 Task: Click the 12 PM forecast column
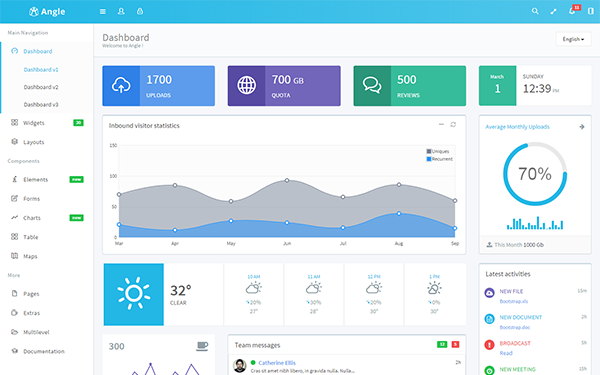[374, 294]
